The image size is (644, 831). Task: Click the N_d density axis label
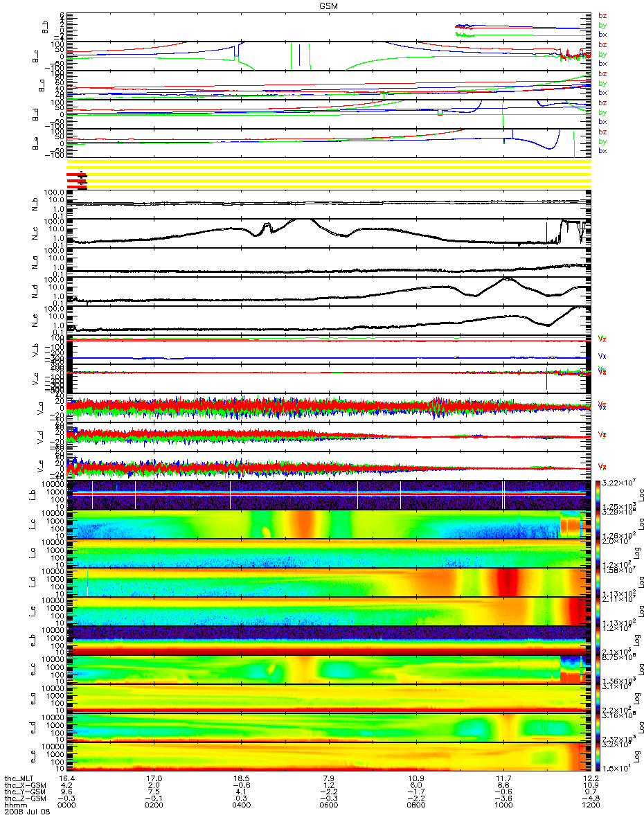34,290
